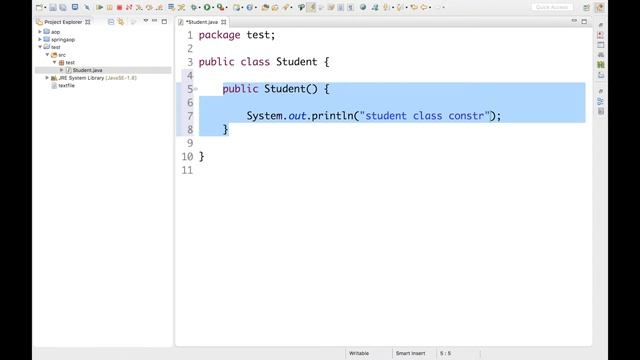Switch to Project Explorer tab
Image resolution: width=640 pixels, height=360 pixels.
pos(63,22)
